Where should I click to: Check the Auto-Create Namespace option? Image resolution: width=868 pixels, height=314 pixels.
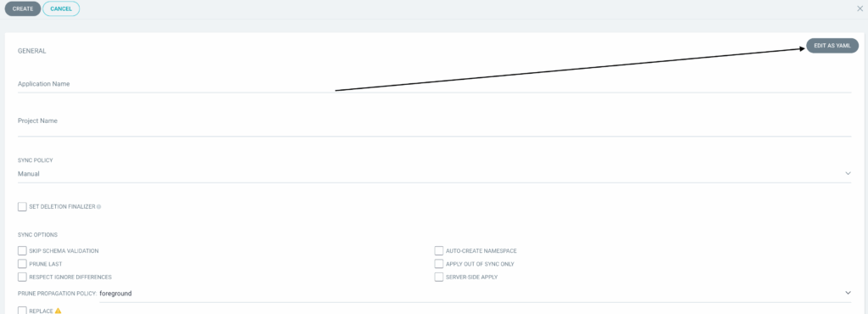439,251
